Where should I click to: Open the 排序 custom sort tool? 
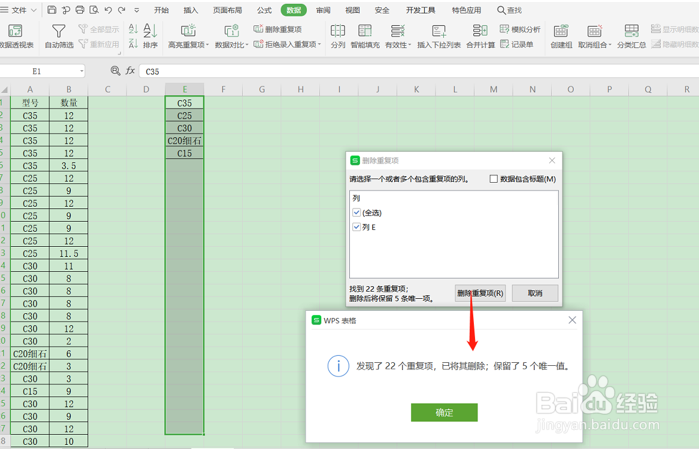pyautogui.click(x=150, y=36)
